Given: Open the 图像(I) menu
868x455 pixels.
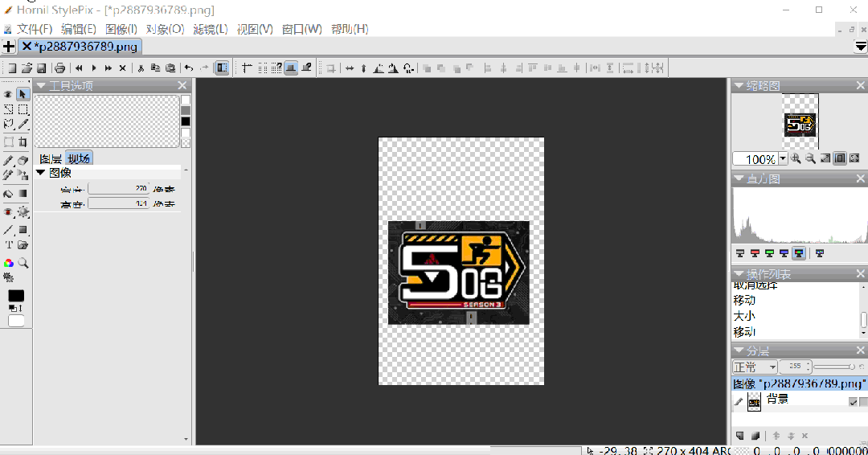Looking at the screenshot, I should pyautogui.click(x=121, y=29).
